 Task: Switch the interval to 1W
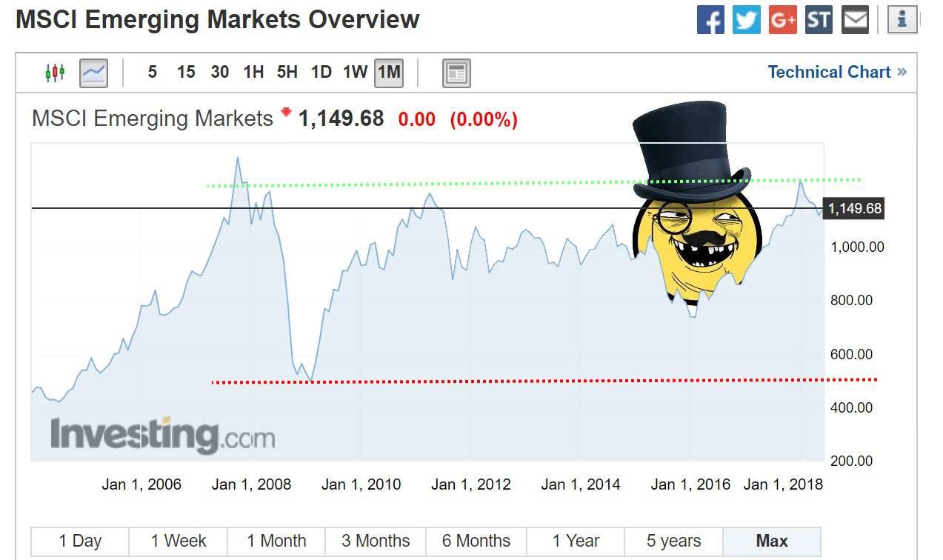point(355,73)
